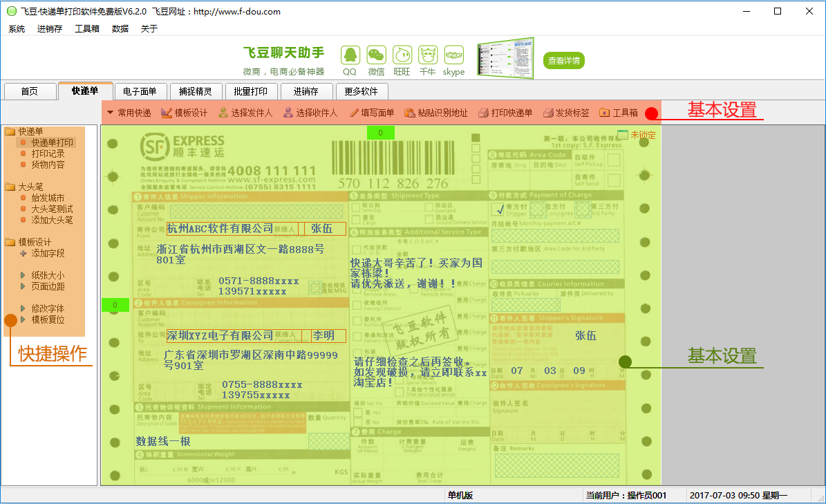The image size is (826, 504).
Task: Open the chat assistant preview thumbnail
Action: 505,58
